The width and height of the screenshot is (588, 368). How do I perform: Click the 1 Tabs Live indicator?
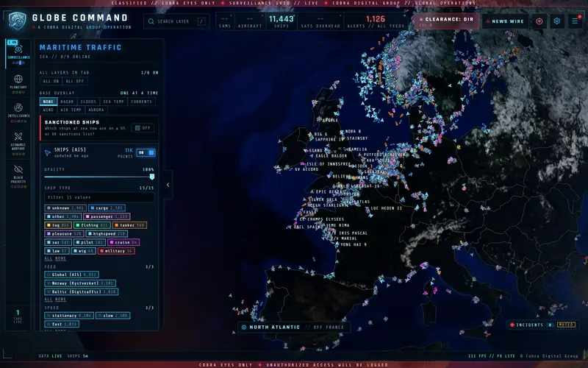click(18, 316)
